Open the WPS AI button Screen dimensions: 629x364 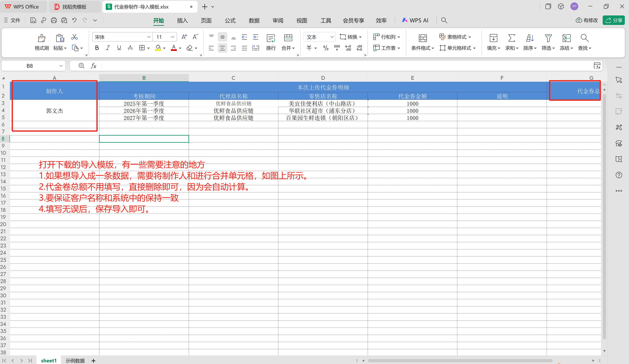415,20
